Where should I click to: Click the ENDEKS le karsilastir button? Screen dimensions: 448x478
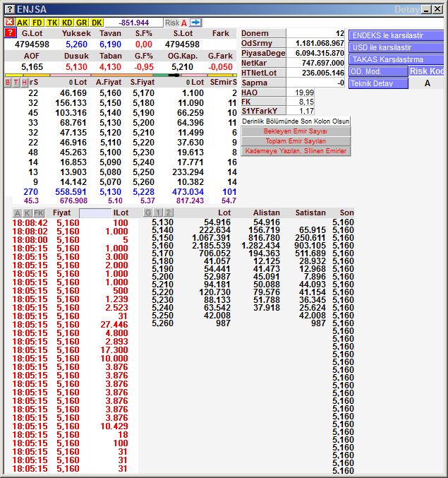coord(396,35)
